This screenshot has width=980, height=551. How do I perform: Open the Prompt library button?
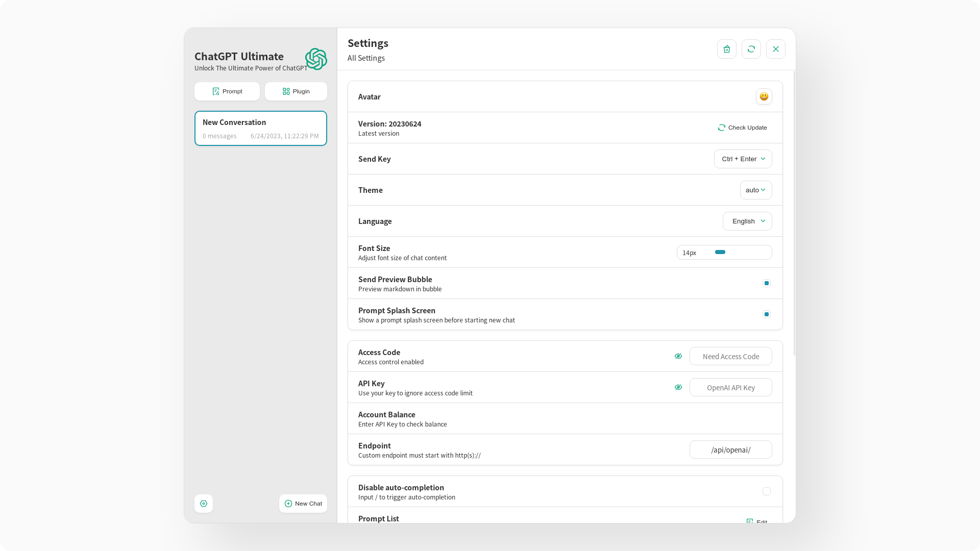pos(227,91)
